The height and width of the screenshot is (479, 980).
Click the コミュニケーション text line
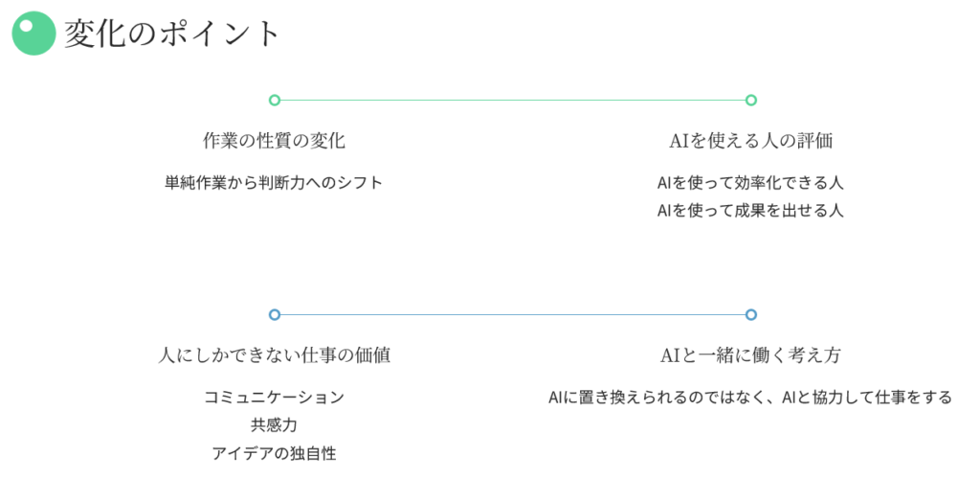274,397
